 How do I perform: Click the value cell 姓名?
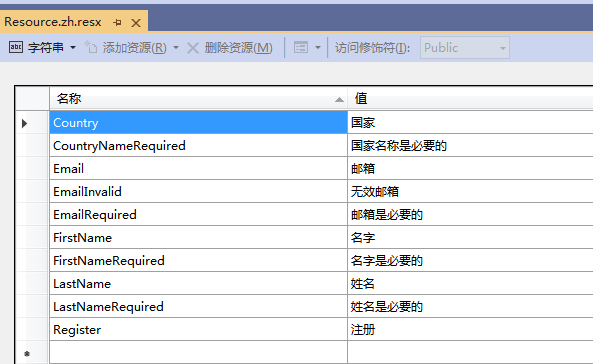pos(470,283)
